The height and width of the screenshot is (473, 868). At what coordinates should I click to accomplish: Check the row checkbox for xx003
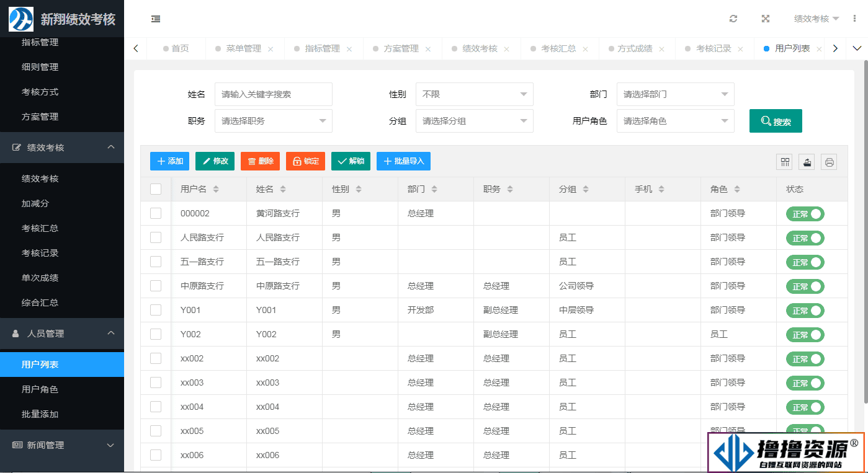point(156,382)
